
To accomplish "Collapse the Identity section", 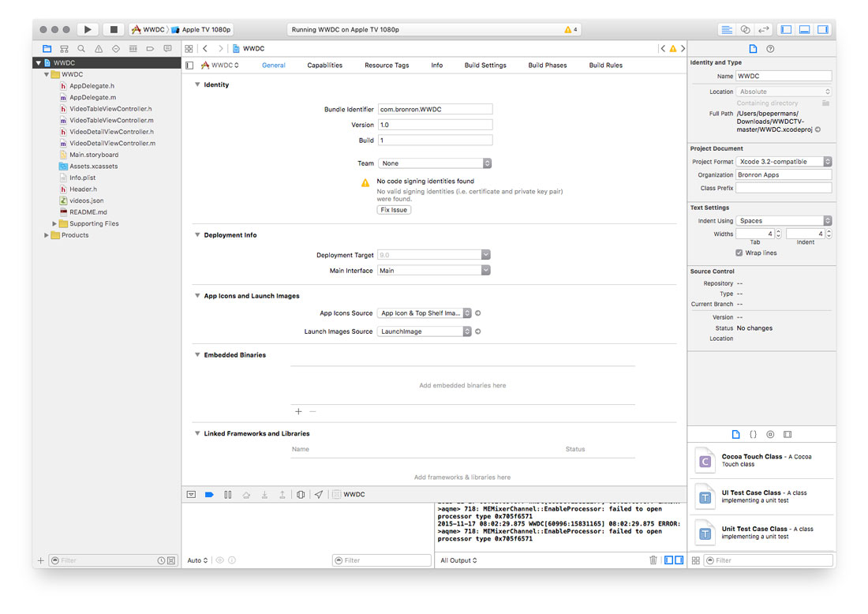I will click(x=197, y=84).
